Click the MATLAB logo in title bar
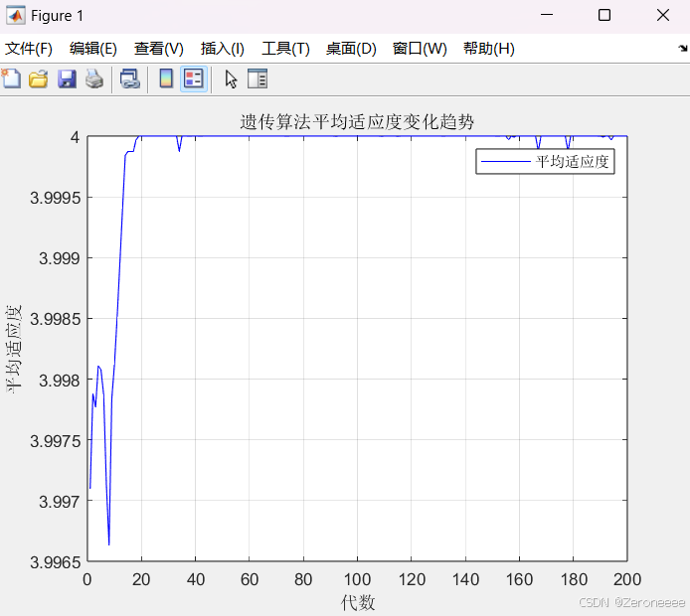The width and height of the screenshot is (690, 616). click(15, 16)
